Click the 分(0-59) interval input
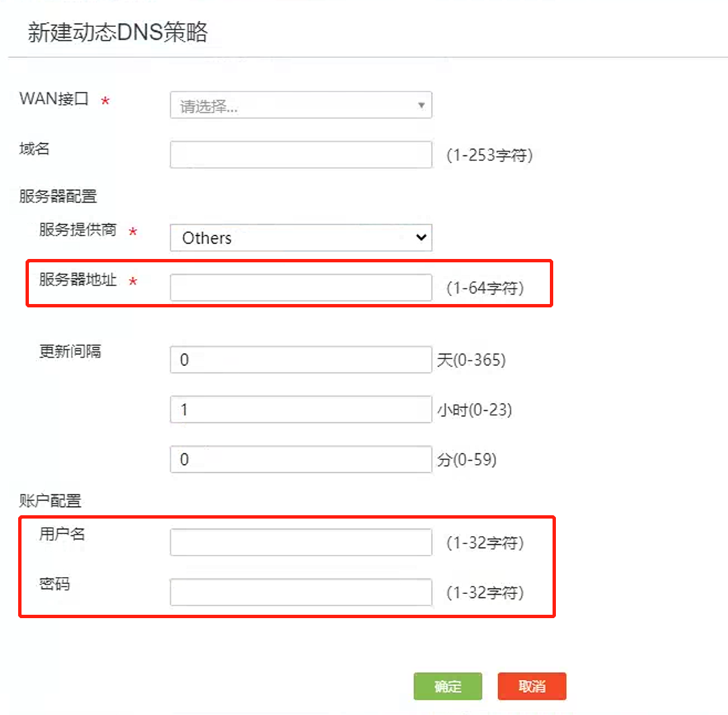This screenshot has height=715, width=728. (300, 459)
